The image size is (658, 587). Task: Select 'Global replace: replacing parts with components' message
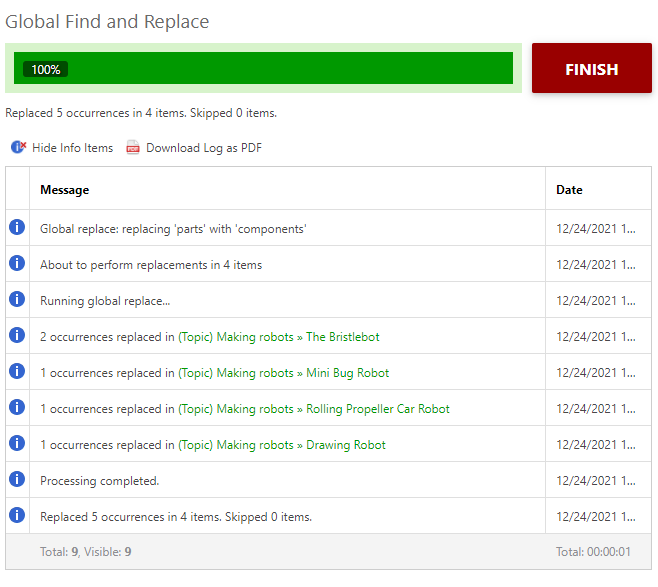pyautogui.click(x=173, y=229)
